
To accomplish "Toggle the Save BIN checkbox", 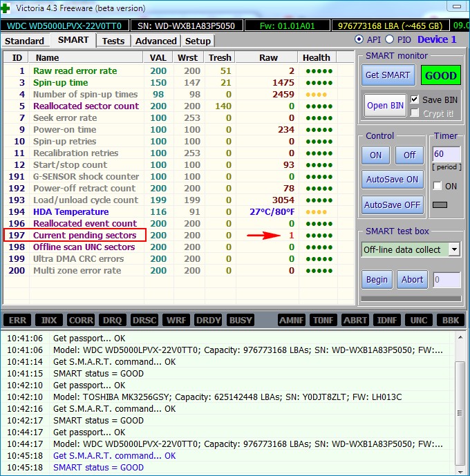I will click(415, 99).
